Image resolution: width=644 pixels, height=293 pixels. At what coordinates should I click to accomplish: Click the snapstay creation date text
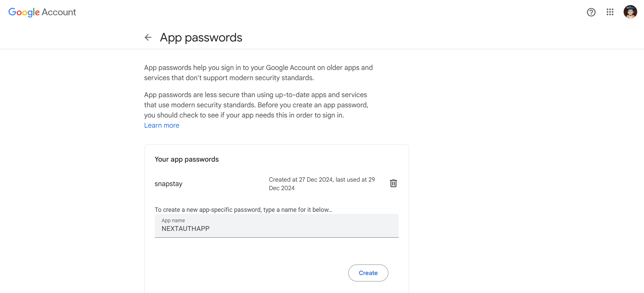pos(321,183)
